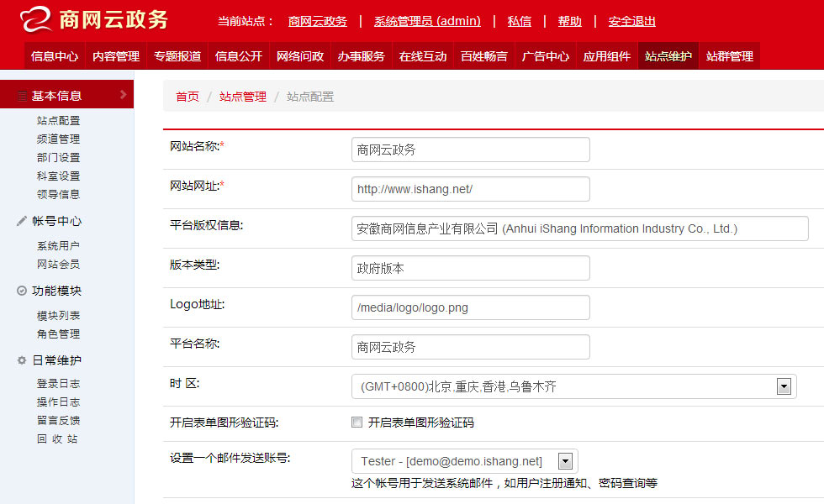The width and height of the screenshot is (824, 504).
Task: Click the check-circle icon beside 功能模块
Action: (22, 291)
